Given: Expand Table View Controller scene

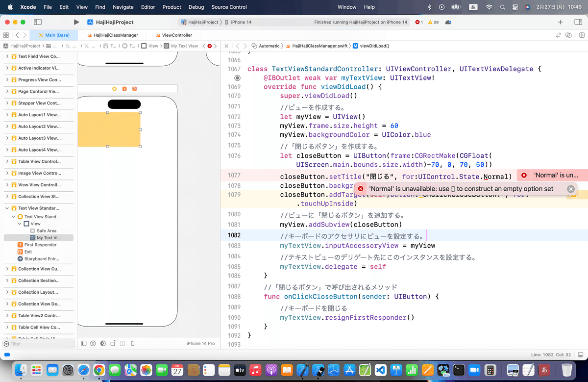Looking at the screenshot, I should pyautogui.click(x=7, y=161).
